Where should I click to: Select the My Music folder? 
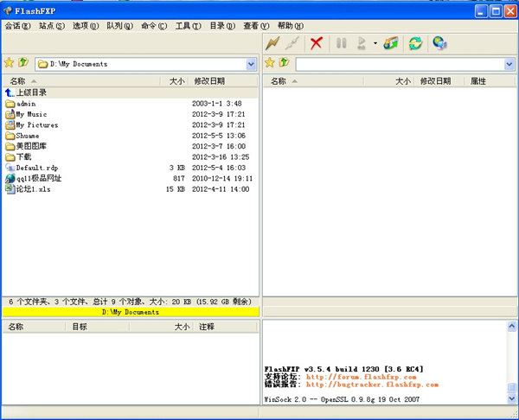pos(32,114)
